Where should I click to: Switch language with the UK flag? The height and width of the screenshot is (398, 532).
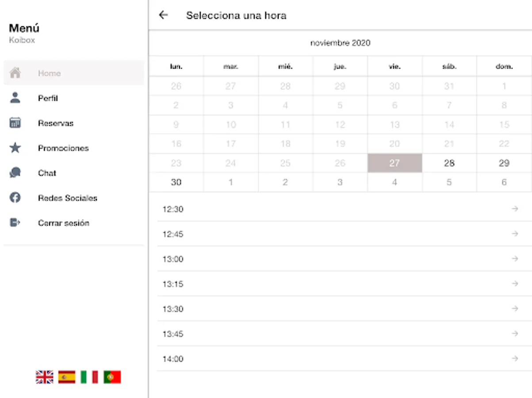45,377
